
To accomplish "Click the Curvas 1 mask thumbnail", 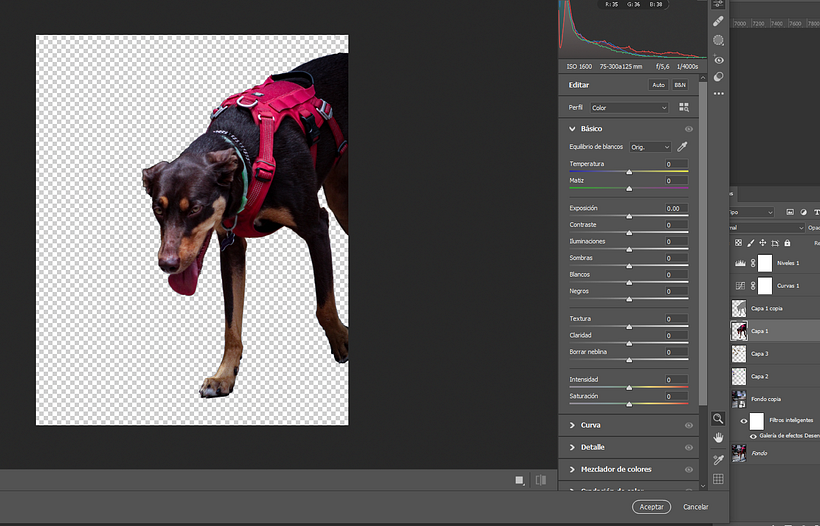I will tap(765, 285).
